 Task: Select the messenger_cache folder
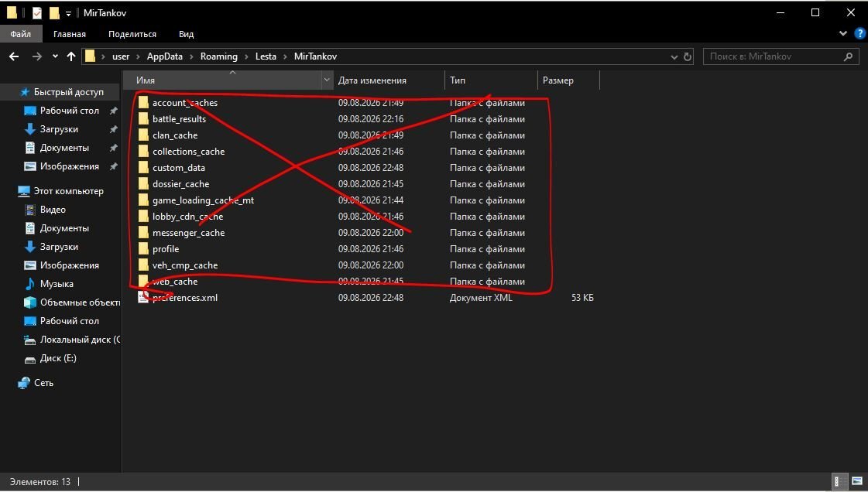point(188,233)
